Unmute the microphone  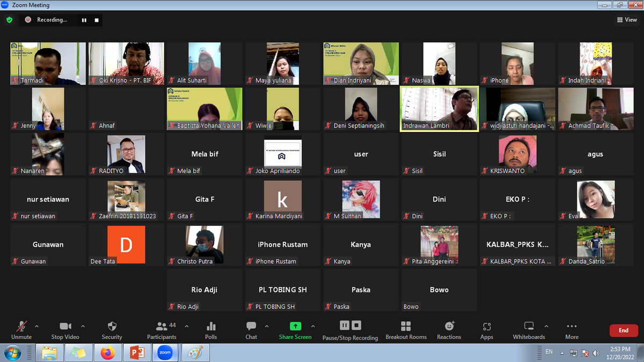coord(21,330)
